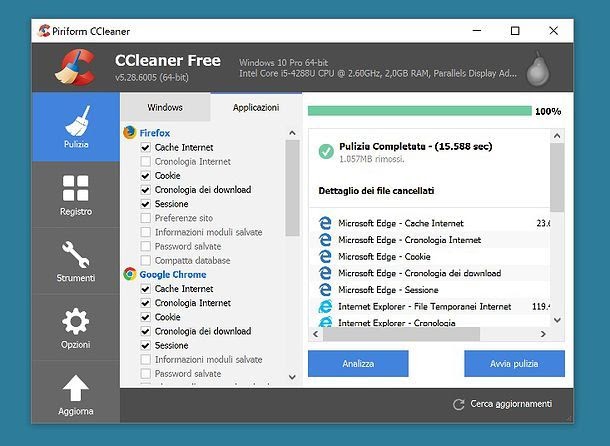Switch to the Applicazioni tab
610x446 pixels.
click(x=256, y=107)
